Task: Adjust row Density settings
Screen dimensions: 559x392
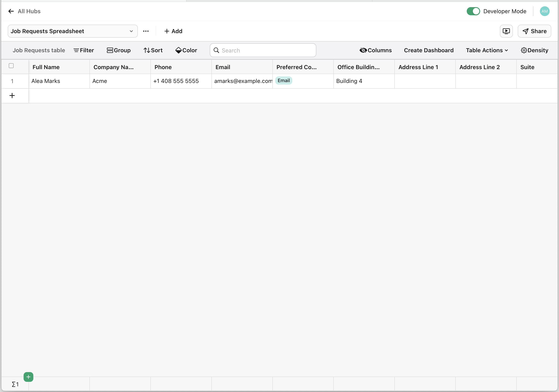Action: [534, 50]
